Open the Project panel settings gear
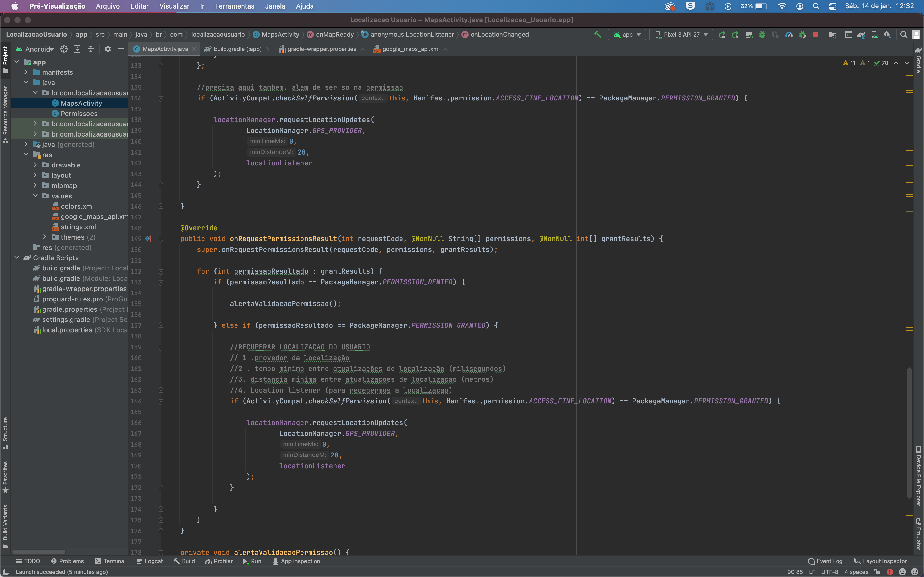Screen dimensions: 924x577 pos(107,49)
